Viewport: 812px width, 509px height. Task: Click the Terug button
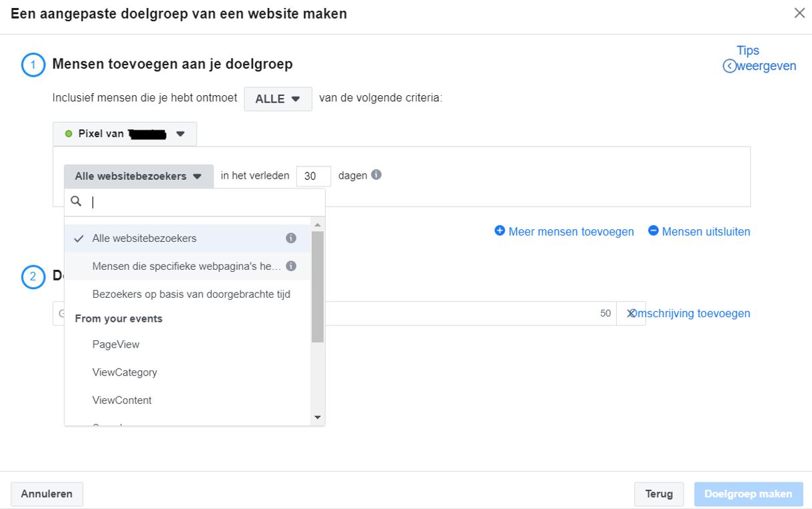coord(659,494)
